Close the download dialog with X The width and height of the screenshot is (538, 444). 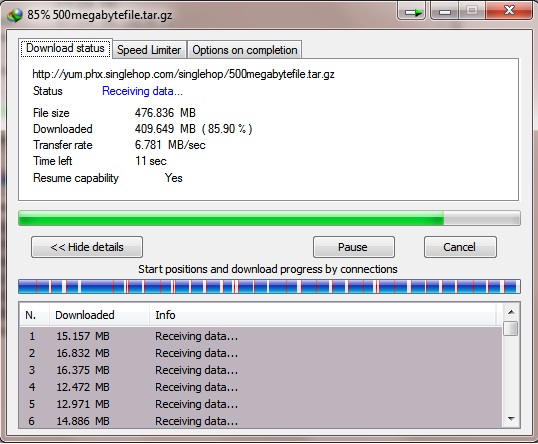(509, 10)
